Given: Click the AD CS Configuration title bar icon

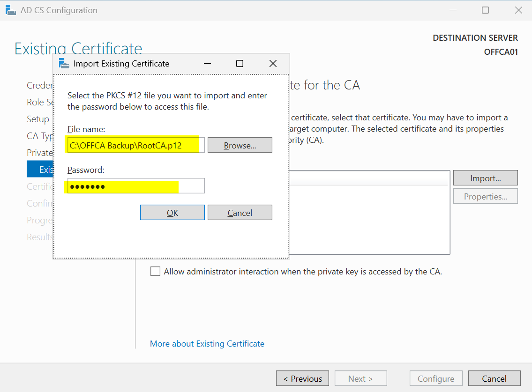Looking at the screenshot, I should click(10, 10).
